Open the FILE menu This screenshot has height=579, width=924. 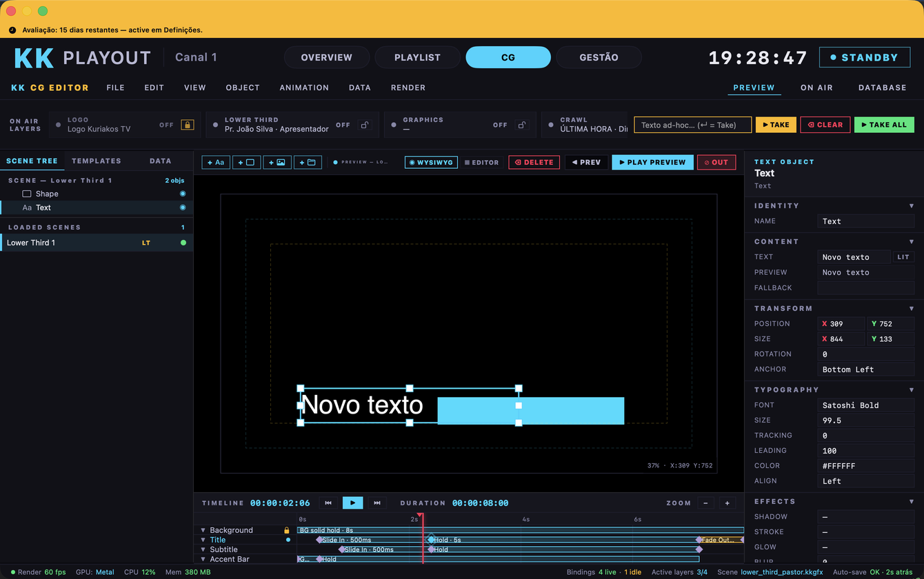click(x=115, y=88)
